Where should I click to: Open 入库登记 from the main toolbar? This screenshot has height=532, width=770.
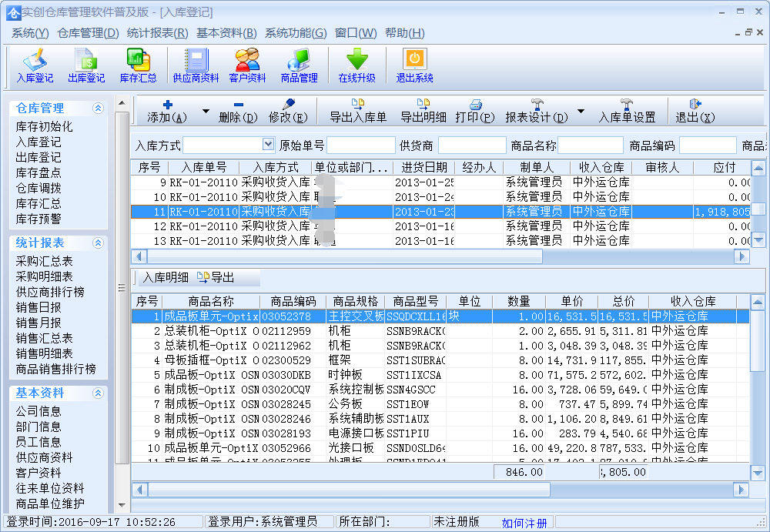point(35,65)
